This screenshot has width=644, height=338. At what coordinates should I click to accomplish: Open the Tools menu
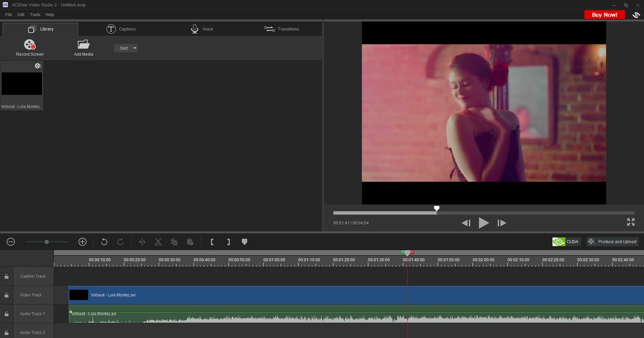tap(35, 15)
